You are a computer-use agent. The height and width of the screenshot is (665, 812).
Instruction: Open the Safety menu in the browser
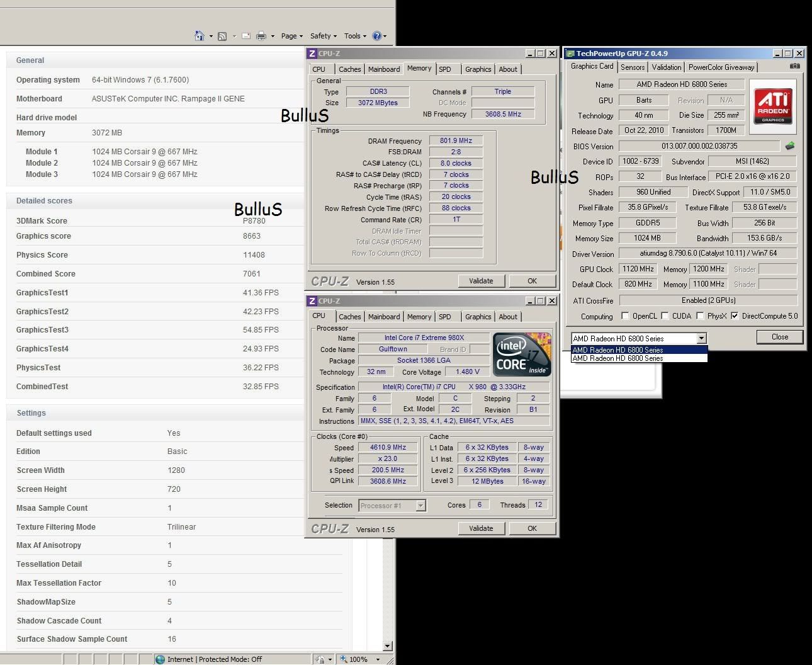[x=324, y=36]
